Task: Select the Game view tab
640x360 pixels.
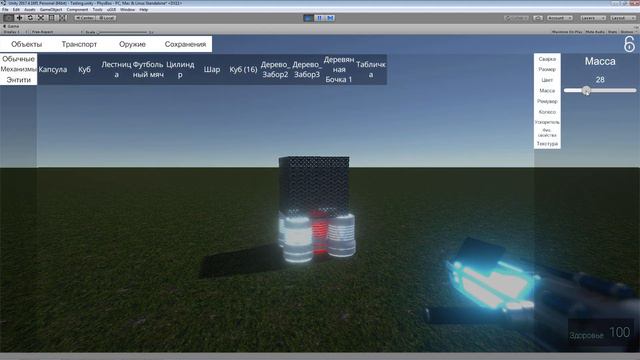Action: coord(11,26)
